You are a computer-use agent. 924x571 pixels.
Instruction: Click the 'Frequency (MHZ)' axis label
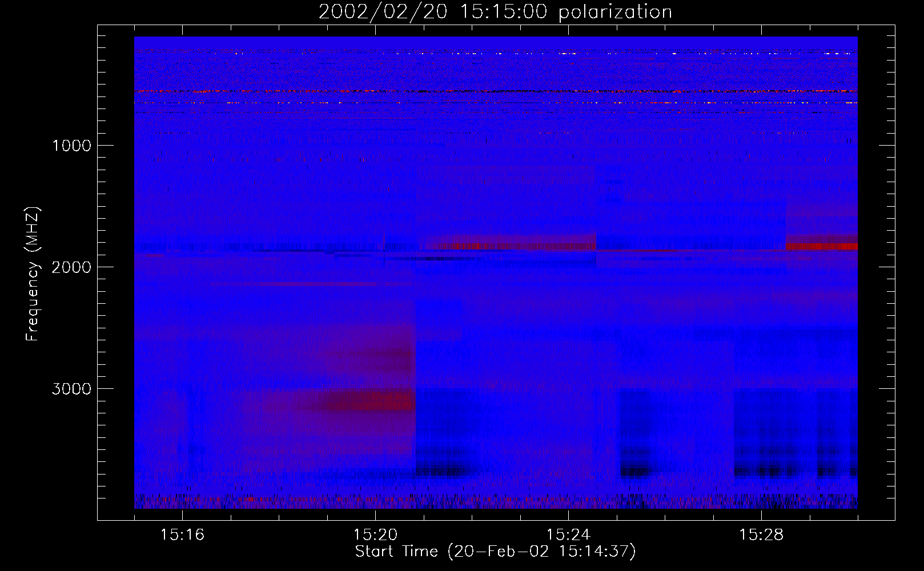point(33,274)
